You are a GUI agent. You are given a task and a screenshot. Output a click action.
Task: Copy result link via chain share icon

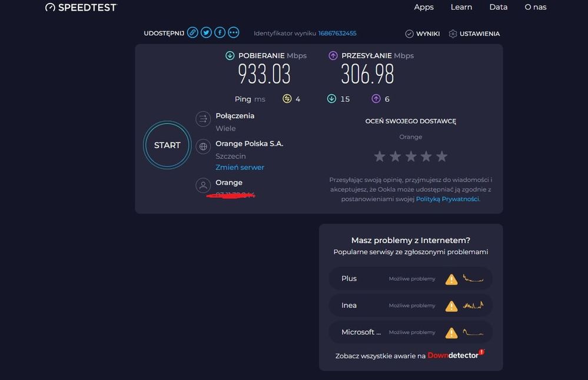coord(192,33)
